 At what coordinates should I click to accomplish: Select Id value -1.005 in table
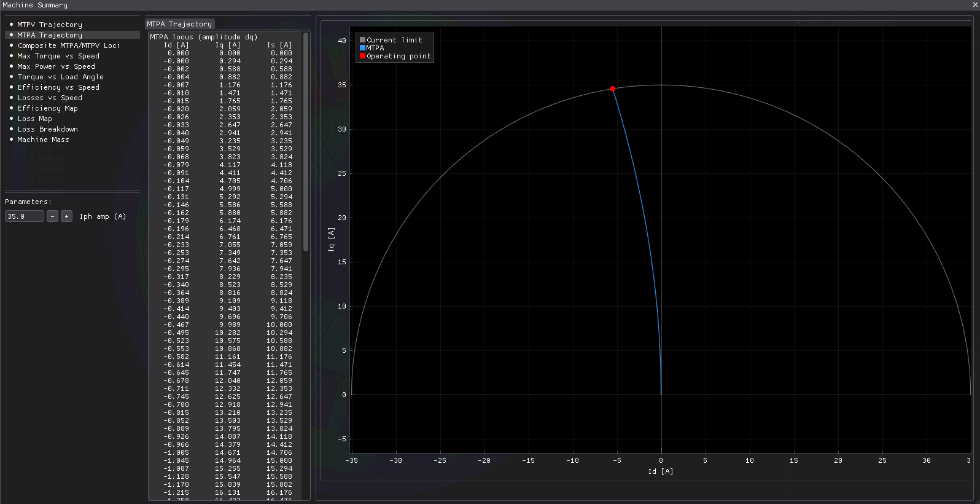pos(176,452)
